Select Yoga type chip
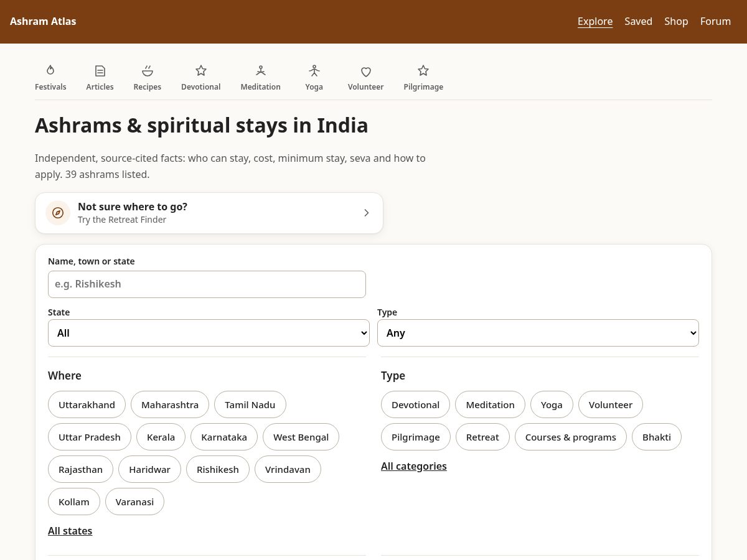This screenshot has width=747, height=560. 552,404
